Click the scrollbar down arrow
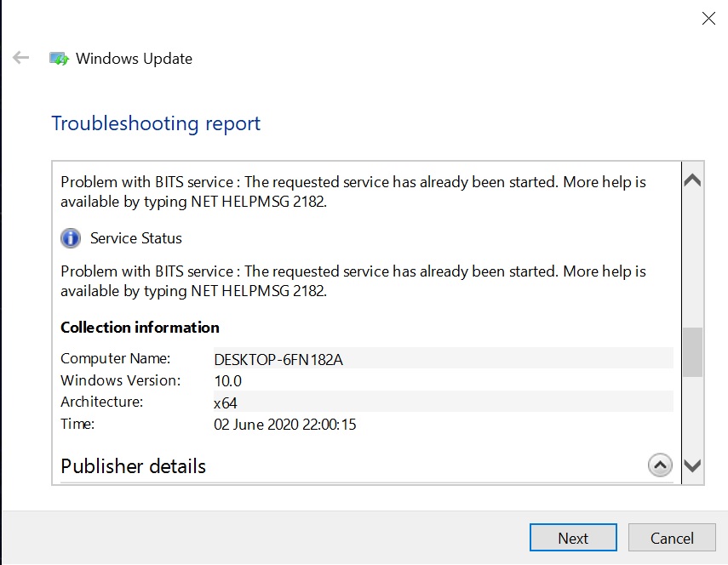 coord(692,465)
